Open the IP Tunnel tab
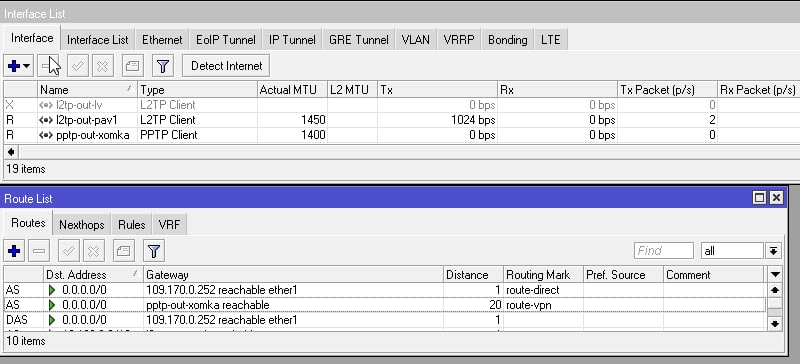The image size is (800, 364). (292, 40)
